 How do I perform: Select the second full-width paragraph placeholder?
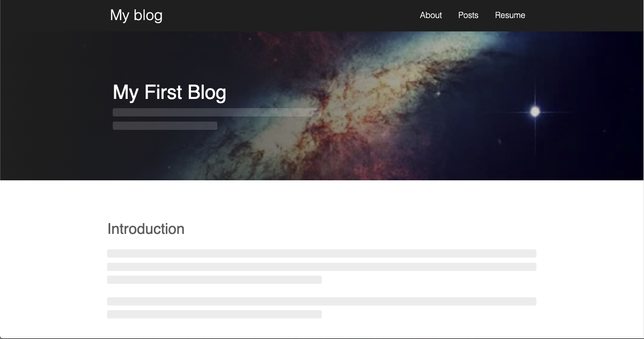click(321, 267)
